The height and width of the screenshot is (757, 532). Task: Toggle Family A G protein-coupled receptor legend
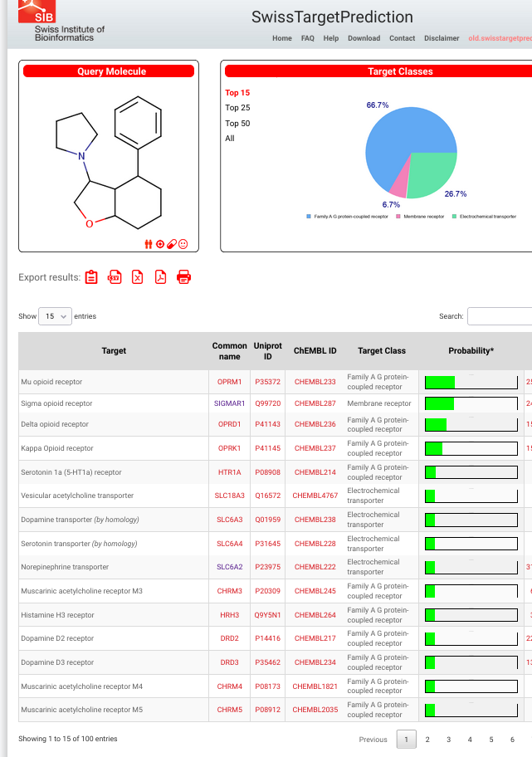point(348,217)
